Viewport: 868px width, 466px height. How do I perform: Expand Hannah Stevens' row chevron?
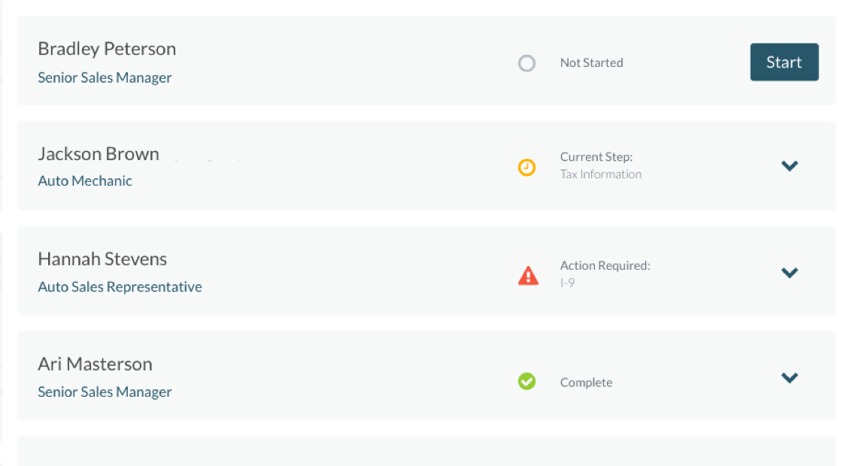coord(789,273)
